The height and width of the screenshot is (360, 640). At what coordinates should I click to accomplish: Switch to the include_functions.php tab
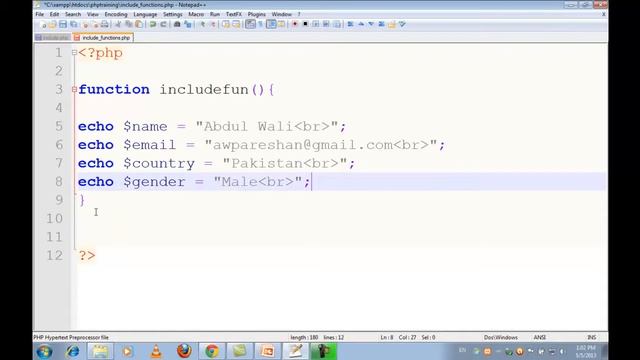coord(103,38)
